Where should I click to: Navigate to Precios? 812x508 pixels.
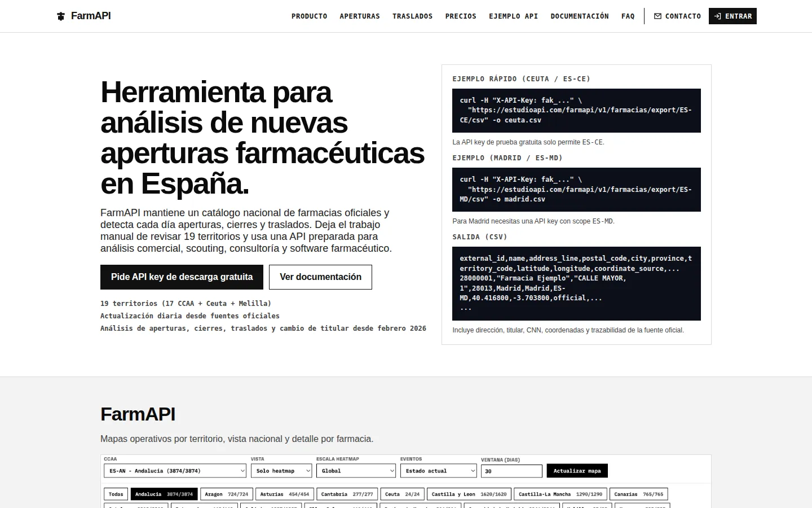461,16
